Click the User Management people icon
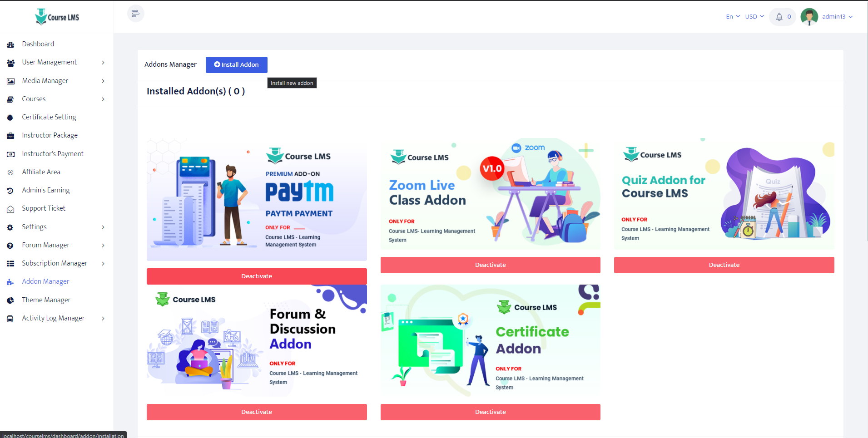Image resolution: width=868 pixels, height=438 pixels. coord(10,63)
